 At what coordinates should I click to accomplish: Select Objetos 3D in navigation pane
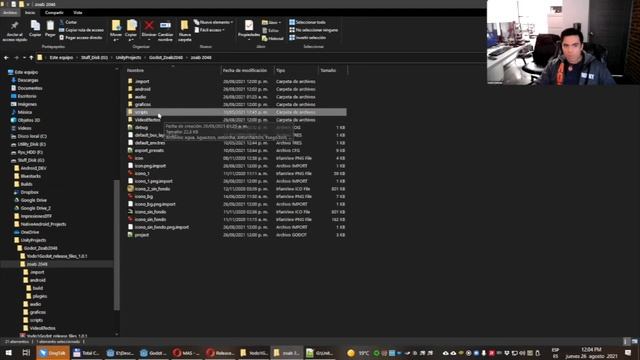[x=29, y=120]
